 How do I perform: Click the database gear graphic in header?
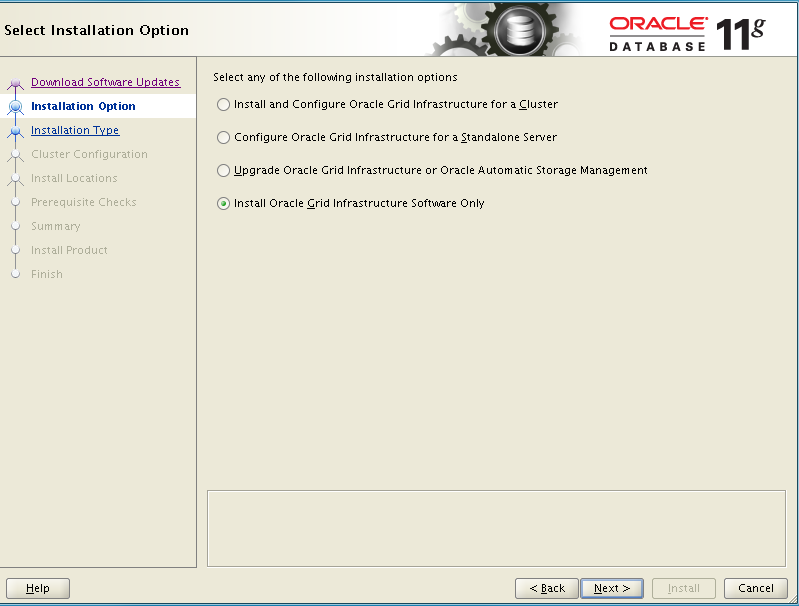click(518, 29)
